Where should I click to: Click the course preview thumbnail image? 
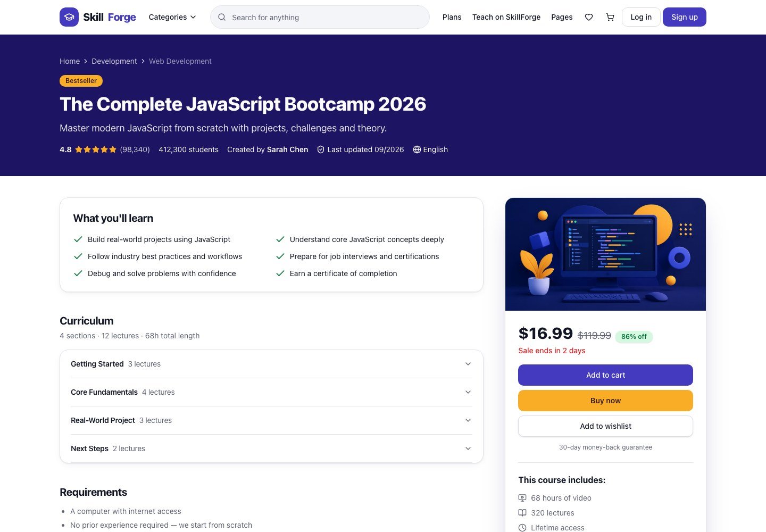(x=605, y=254)
